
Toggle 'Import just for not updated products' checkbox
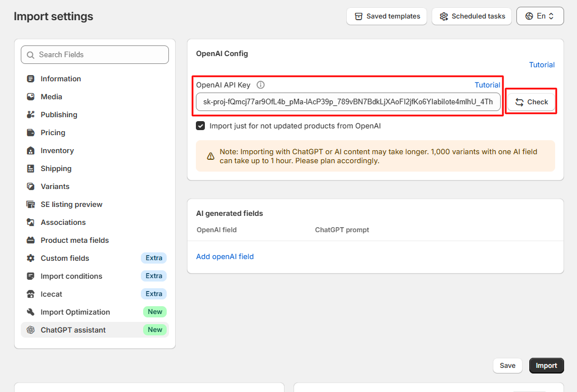tap(200, 126)
